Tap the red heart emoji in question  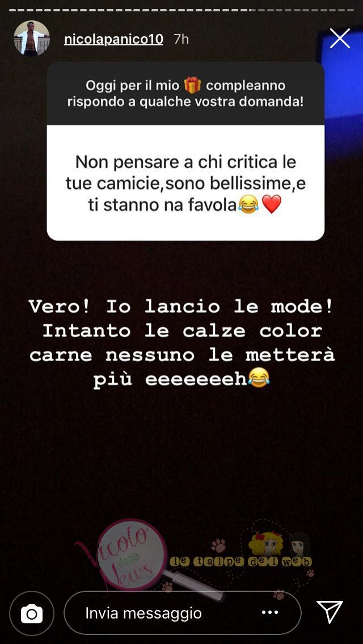271,204
